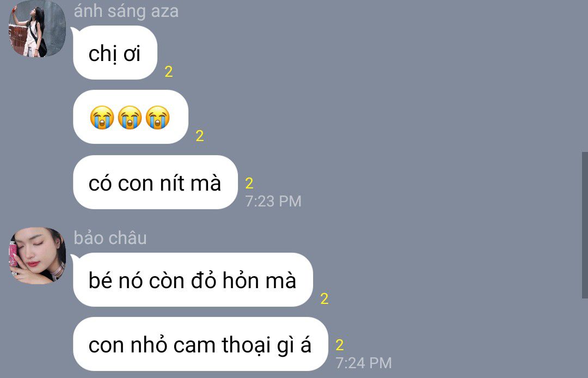Select 'con nhỏ cam thoại gì á' message
The width and height of the screenshot is (588, 378).
pos(200,344)
